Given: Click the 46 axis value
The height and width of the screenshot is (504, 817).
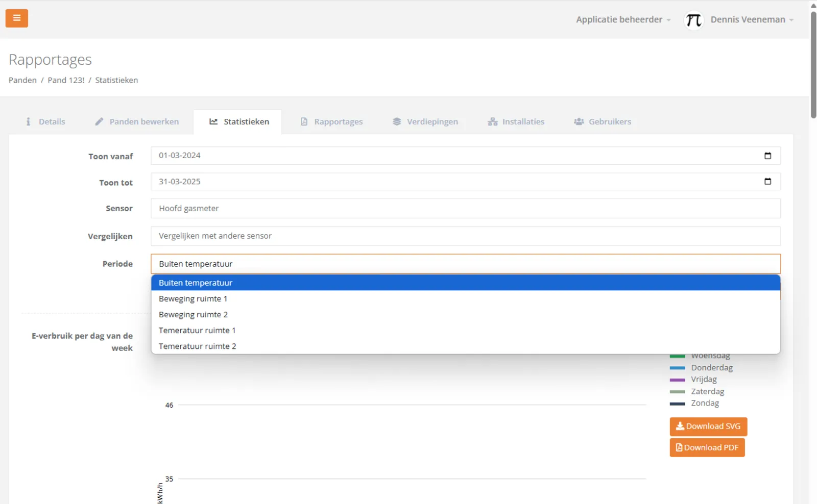Looking at the screenshot, I should tap(169, 405).
